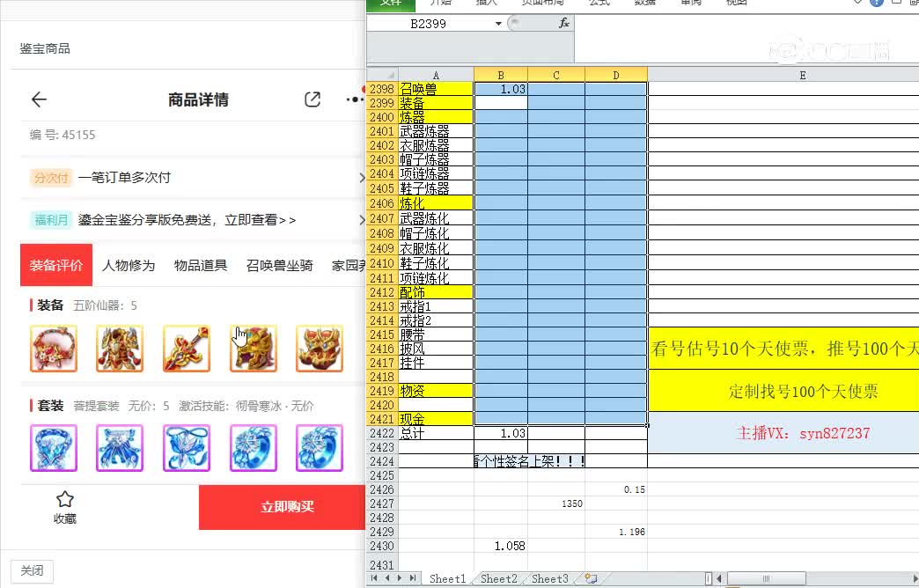919x588 pixels.
Task: Click the insert function (fx) icon
Action: (566, 24)
